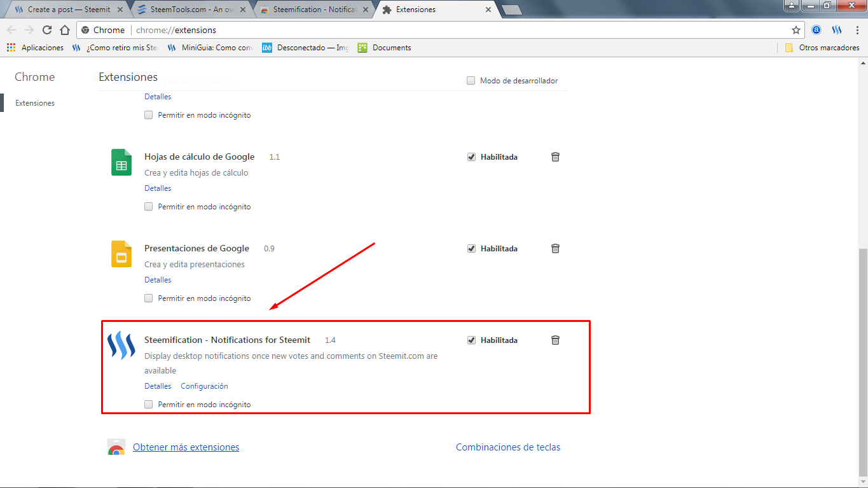Go to the Chrome home page icon
The image size is (868, 488).
[x=65, y=30]
